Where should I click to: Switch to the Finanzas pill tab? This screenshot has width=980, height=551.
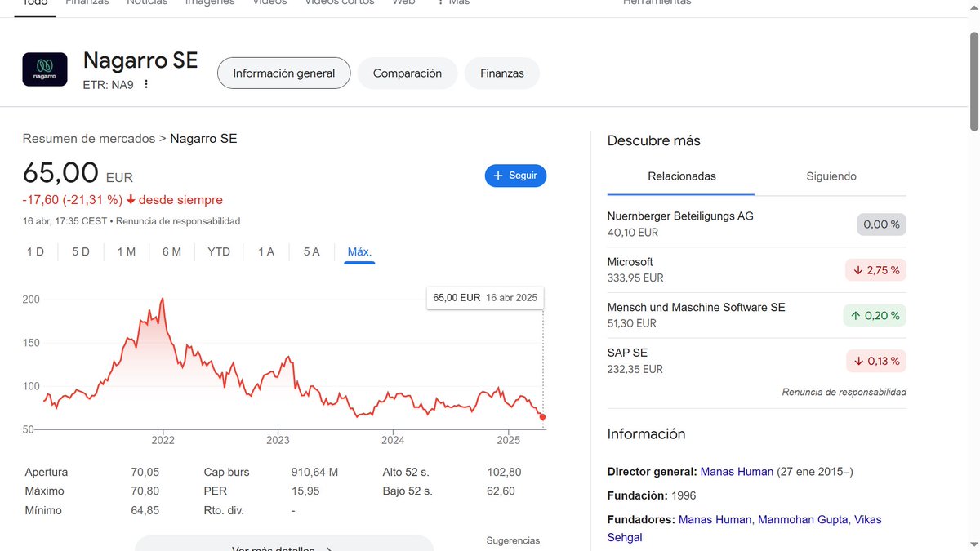(502, 73)
